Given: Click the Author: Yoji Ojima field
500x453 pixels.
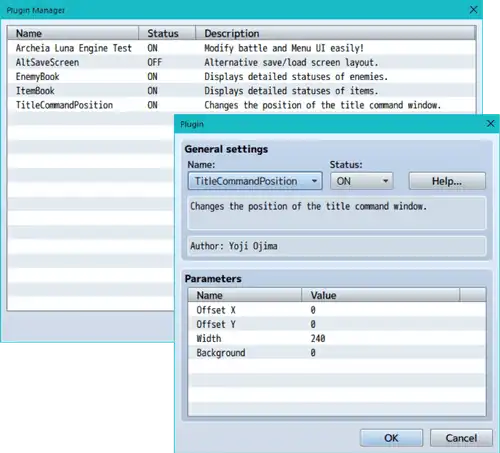Looking at the screenshot, I should pyautogui.click(x=337, y=246).
